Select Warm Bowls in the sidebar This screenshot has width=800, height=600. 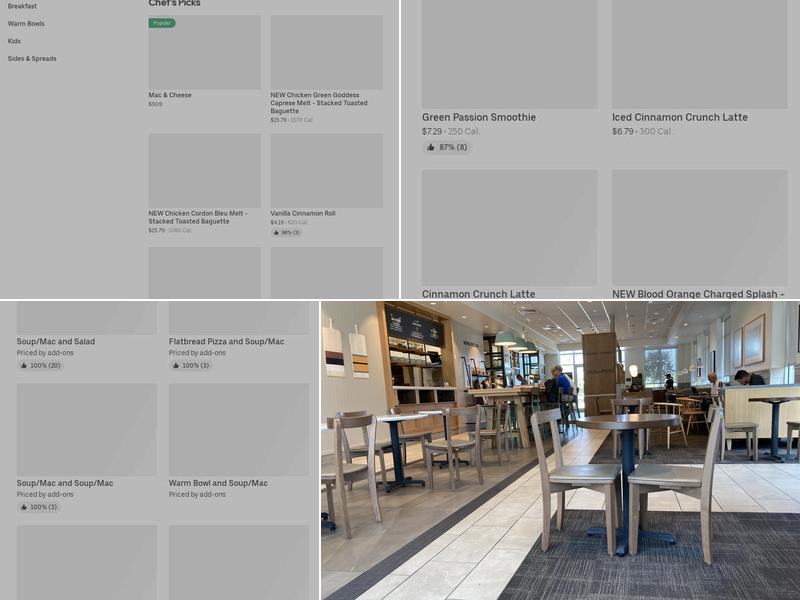click(26, 23)
